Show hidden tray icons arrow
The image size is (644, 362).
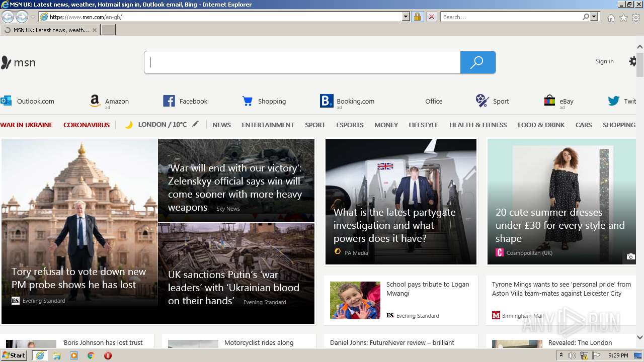pos(561,355)
